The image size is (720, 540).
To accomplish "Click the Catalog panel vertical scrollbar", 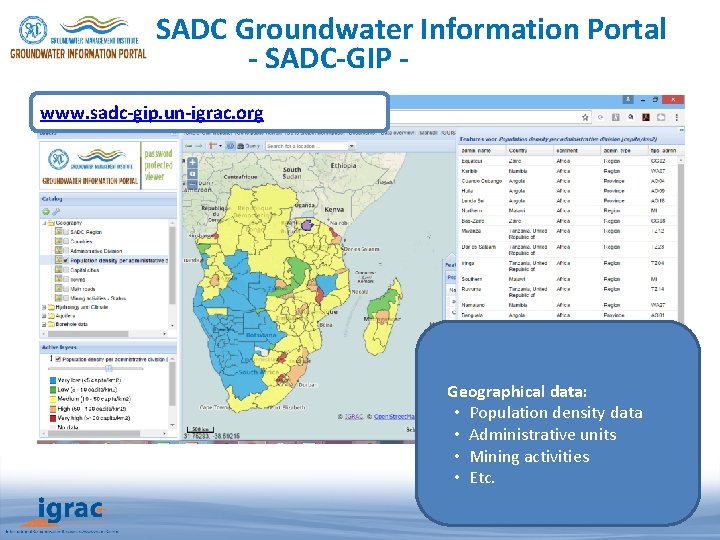I will coord(172,264).
